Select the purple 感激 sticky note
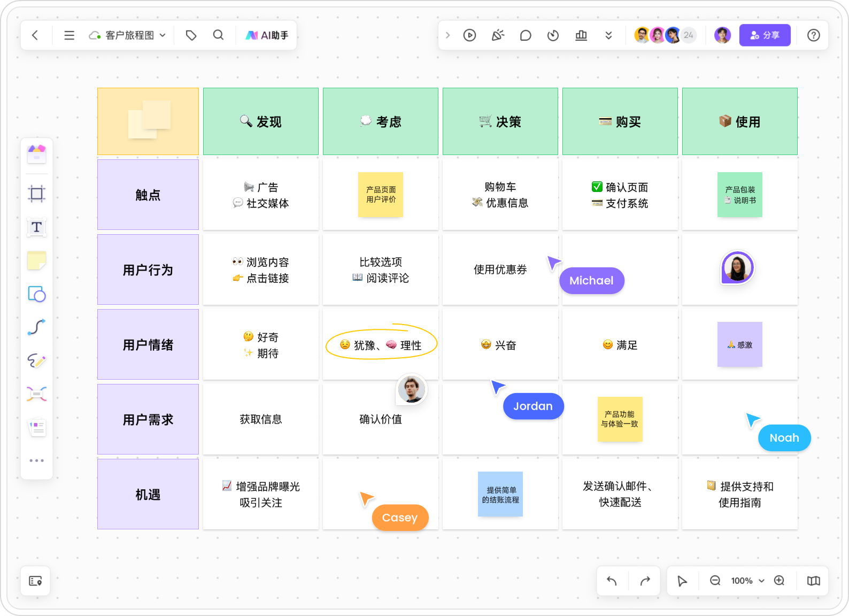The height and width of the screenshot is (616, 849). click(740, 344)
